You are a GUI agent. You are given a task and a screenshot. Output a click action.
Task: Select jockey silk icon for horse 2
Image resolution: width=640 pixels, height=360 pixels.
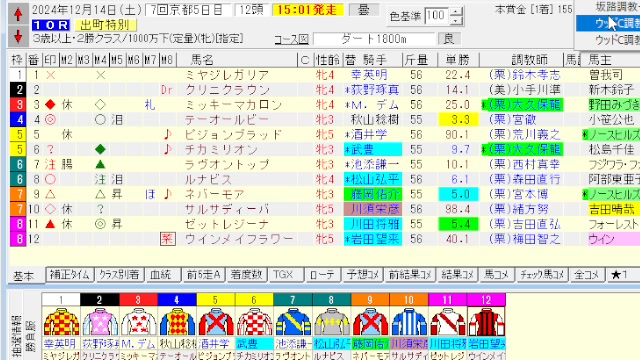[x=100, y=322]
